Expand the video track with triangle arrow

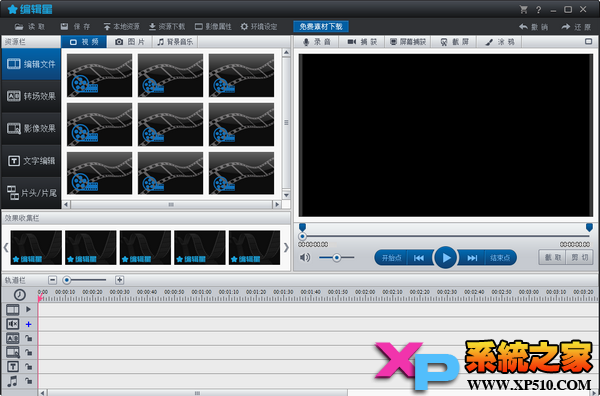coord(28,309)
